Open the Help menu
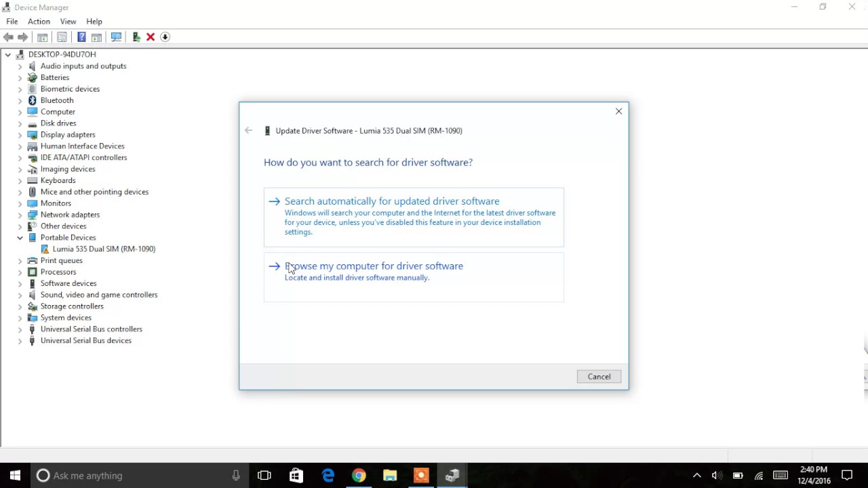The height and width of the screenshot is (488, 868). click(x=94, y=22)
